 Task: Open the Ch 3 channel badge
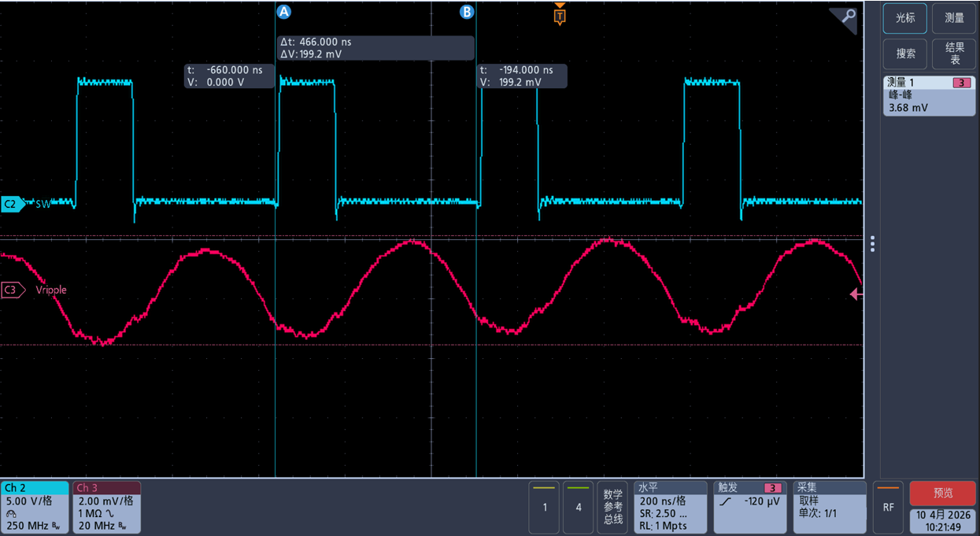tap(106, 507)
